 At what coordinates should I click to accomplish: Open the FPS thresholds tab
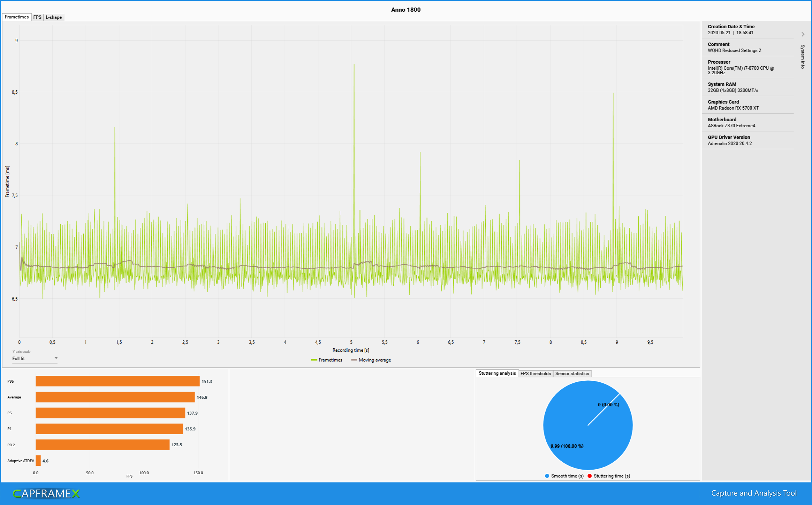[x=535, y=374]
